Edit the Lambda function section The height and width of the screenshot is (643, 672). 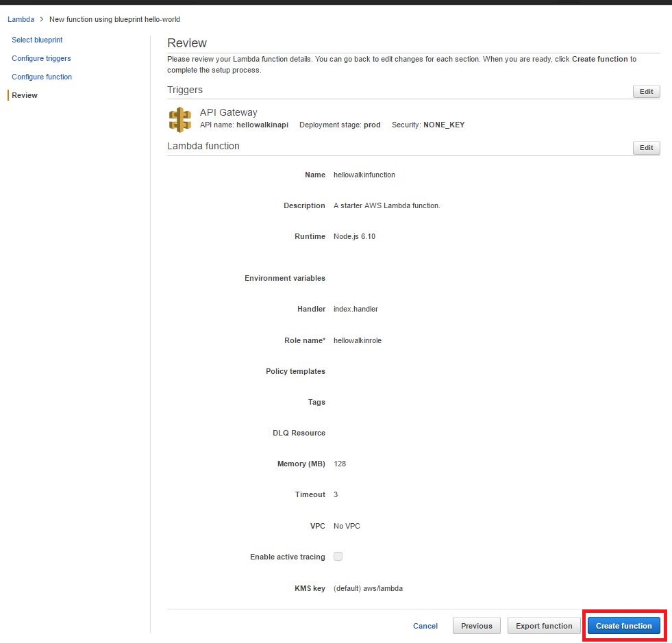(x=645, y=147)
